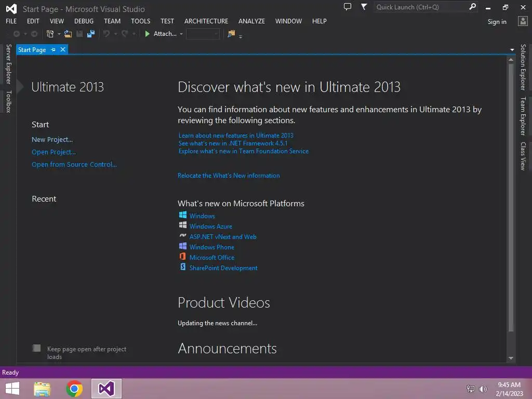Open the Undo history dropdown arrow
Screen dimensions: 532x399
[115, 34]
